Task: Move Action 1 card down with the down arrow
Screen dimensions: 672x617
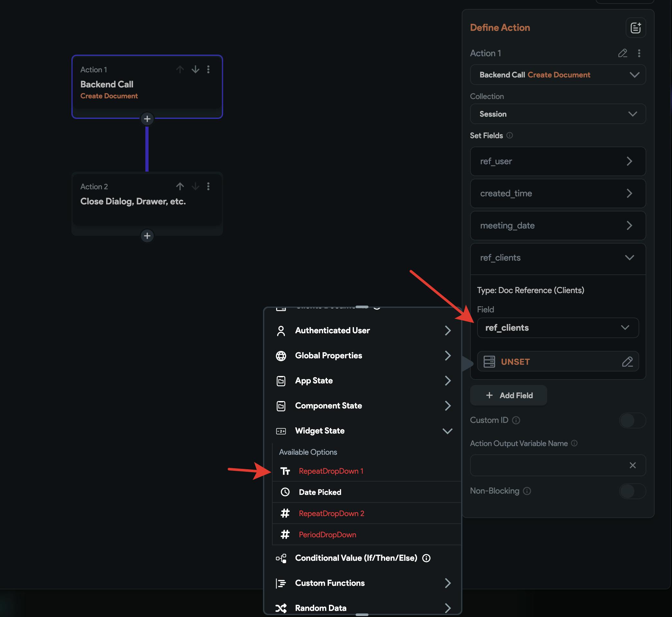Action: point(195,69)
